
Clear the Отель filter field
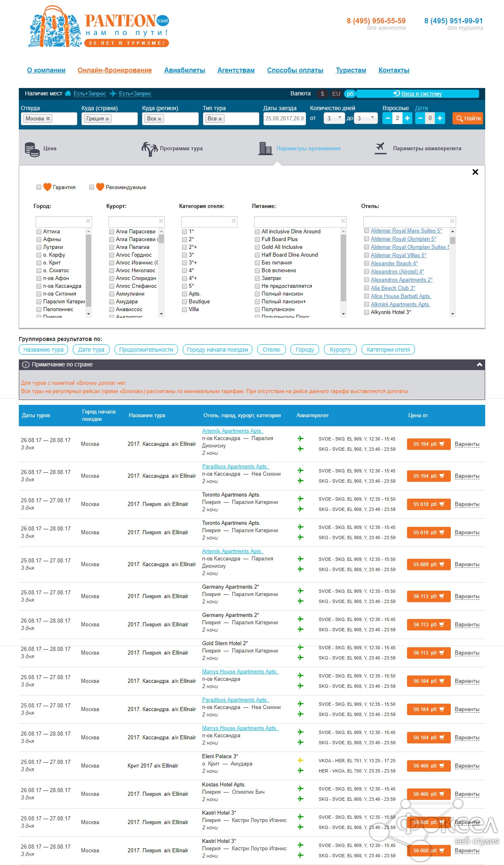point(452,221)
